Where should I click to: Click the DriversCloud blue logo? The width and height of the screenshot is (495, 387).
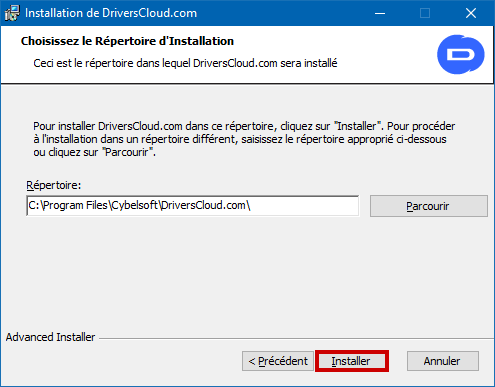(x=461, y=54)
